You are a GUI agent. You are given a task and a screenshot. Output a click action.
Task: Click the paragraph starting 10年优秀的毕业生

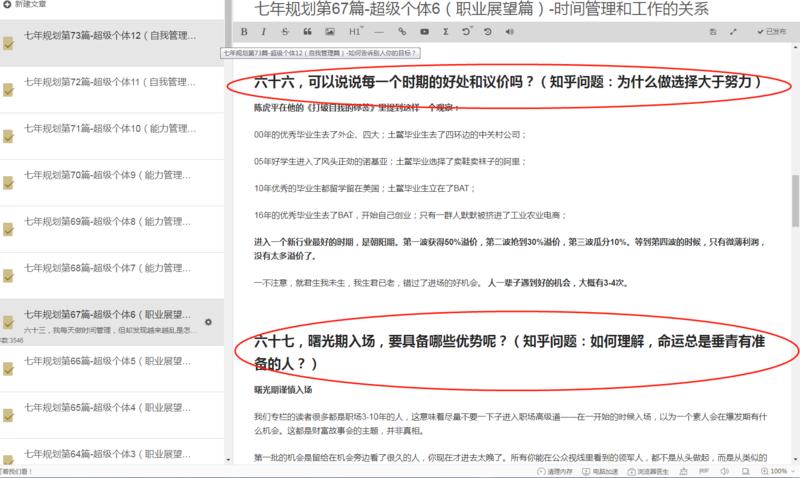pyautogui.click(x=364, y=188)
